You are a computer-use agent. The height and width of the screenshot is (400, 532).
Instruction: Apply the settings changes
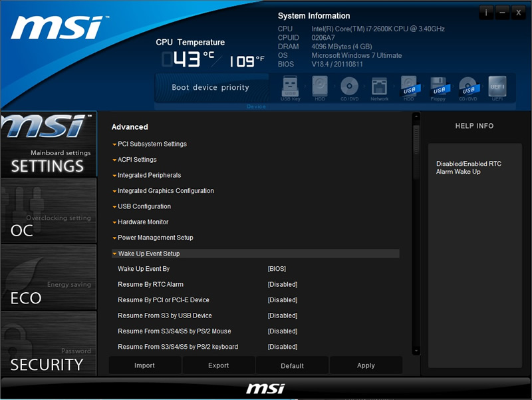[x=366, y=365]
